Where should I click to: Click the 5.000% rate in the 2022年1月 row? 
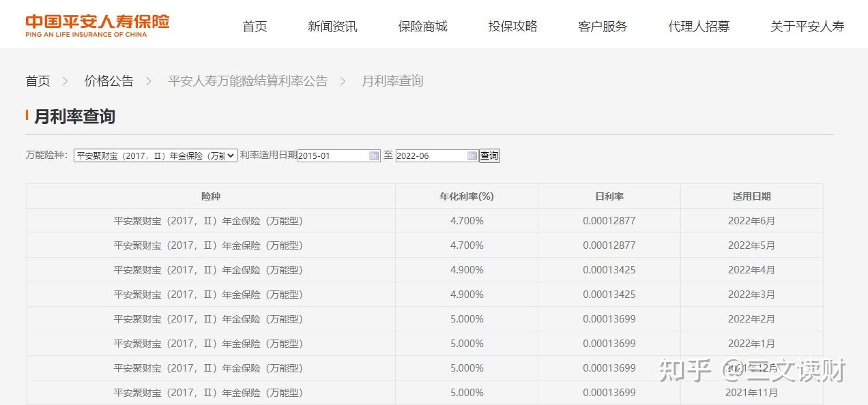(x=467, y=344)
